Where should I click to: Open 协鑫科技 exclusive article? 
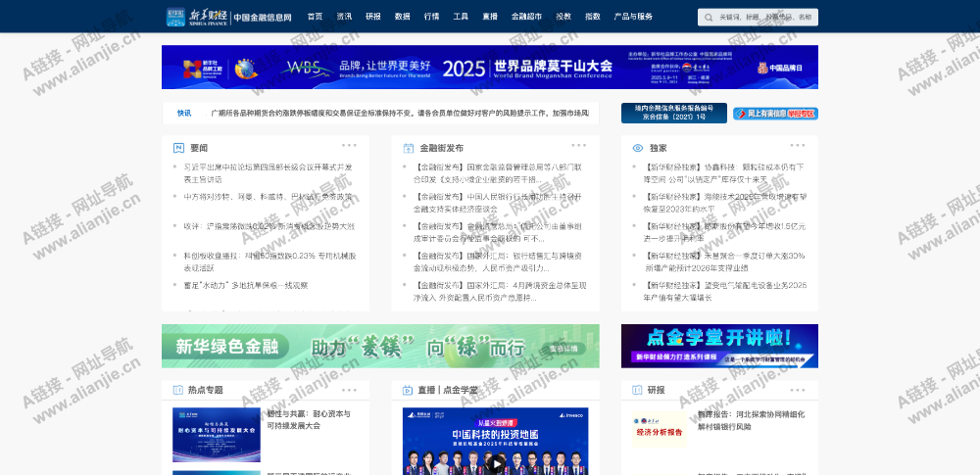(x=724, y=173)
